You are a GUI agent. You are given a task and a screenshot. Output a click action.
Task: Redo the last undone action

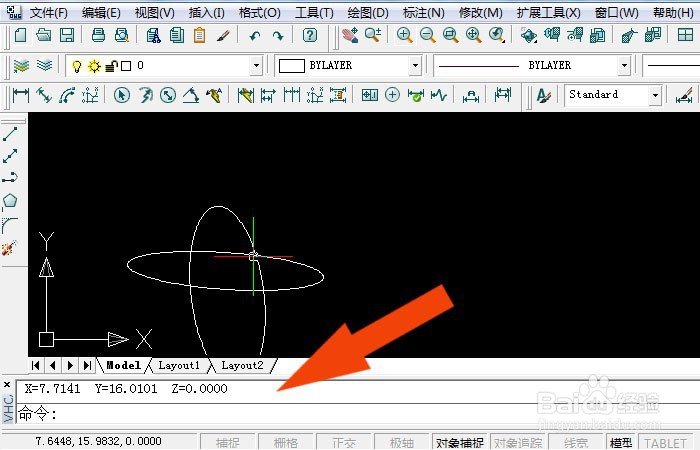click(278, 35)
